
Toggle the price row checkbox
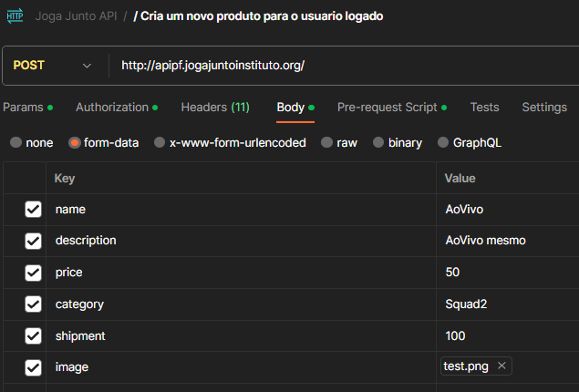click(x=33, y=273)
